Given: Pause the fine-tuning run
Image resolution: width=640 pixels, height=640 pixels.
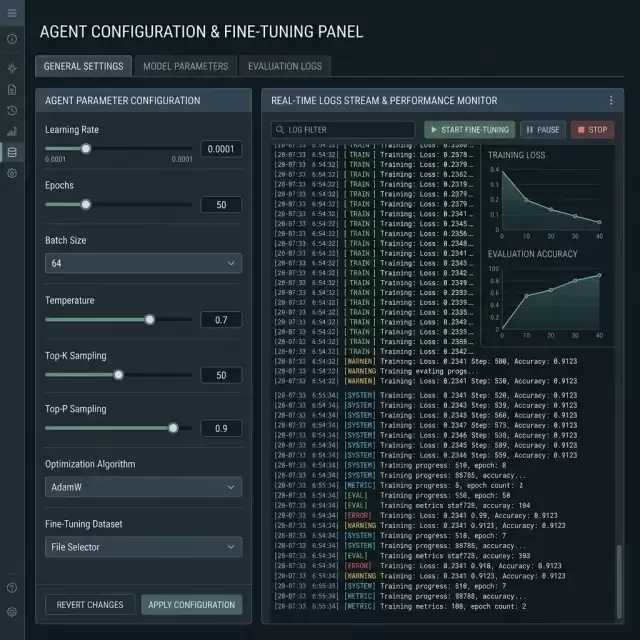Looking at the screenshot, I should coord(543,130).
